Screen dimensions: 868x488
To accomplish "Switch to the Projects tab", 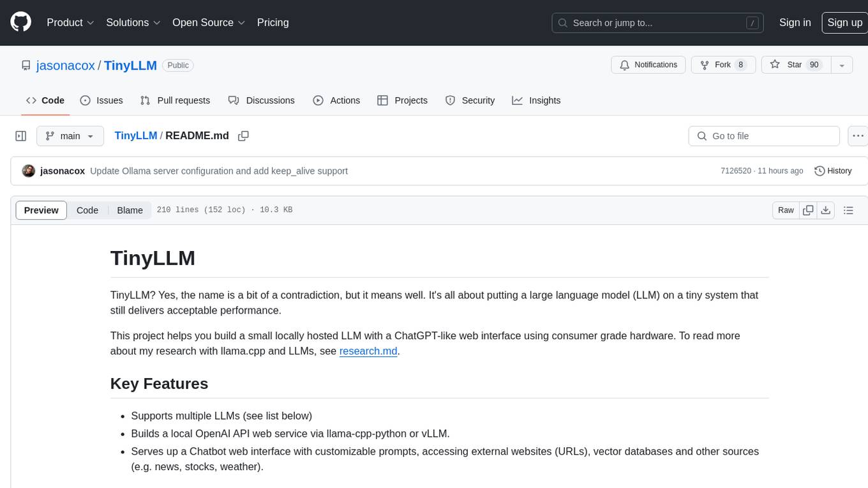I will click(403, 100).
